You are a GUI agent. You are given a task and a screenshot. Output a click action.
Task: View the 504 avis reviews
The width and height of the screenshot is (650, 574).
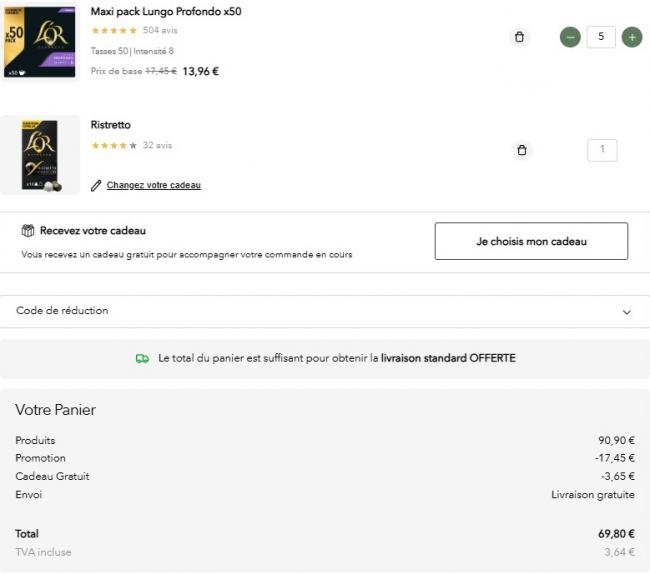tap(160, 31)
